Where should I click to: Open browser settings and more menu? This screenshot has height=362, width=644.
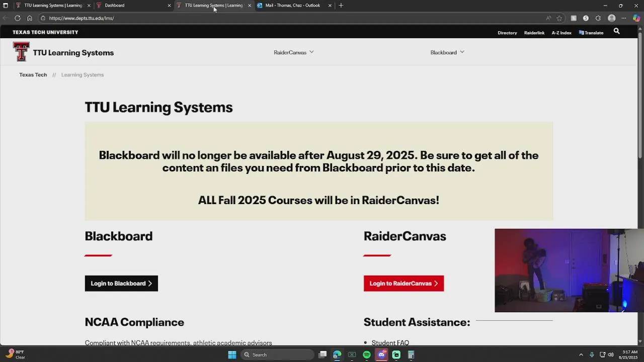(624, 18)
